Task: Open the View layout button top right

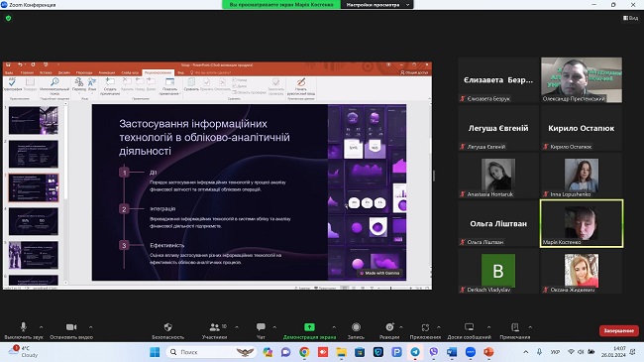Action: pyautogui.click(x=630, y=18)
